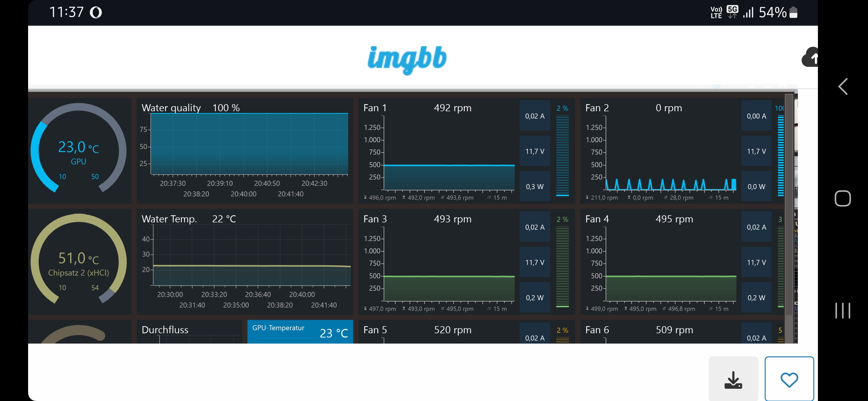This screenshot has height=401, width=868.
Task: Tap the GPU temperature gauge
Action: (x=78, y=150)
